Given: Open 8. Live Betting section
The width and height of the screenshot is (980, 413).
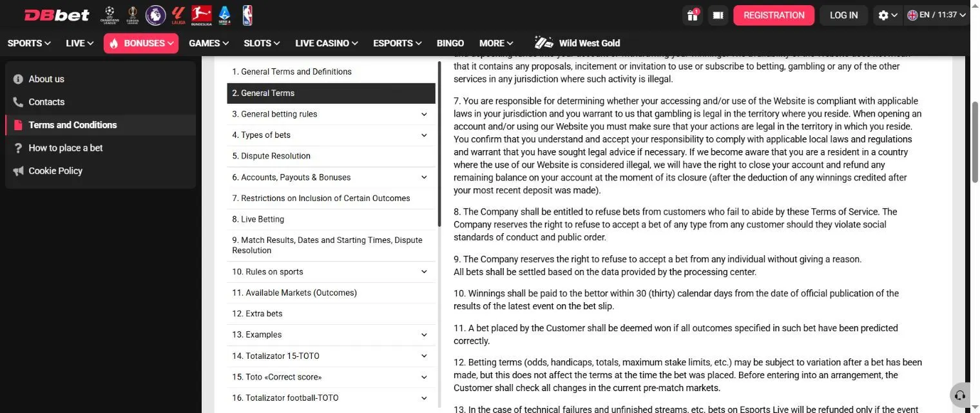Looking at the screenshot, I should (331, 219).
